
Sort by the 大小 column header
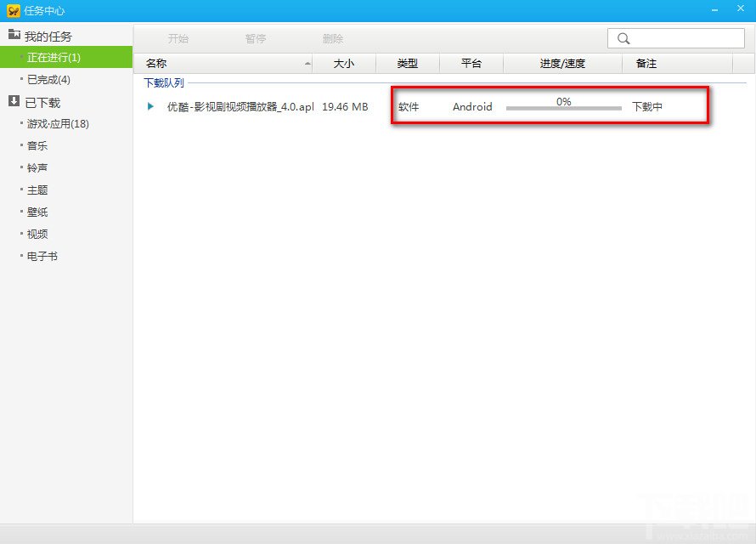344,64
